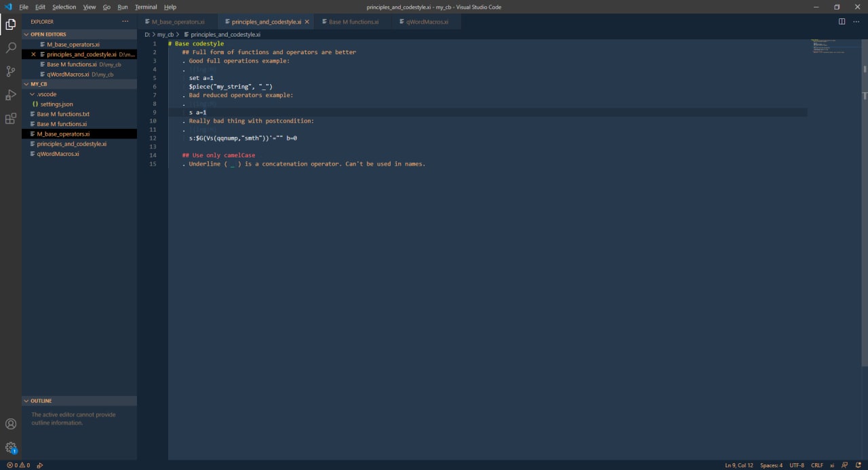This screenshot has height=470, width=868.
Task: Place cursor on '# Base codestyle' heading
Action: tap(196, 43)
